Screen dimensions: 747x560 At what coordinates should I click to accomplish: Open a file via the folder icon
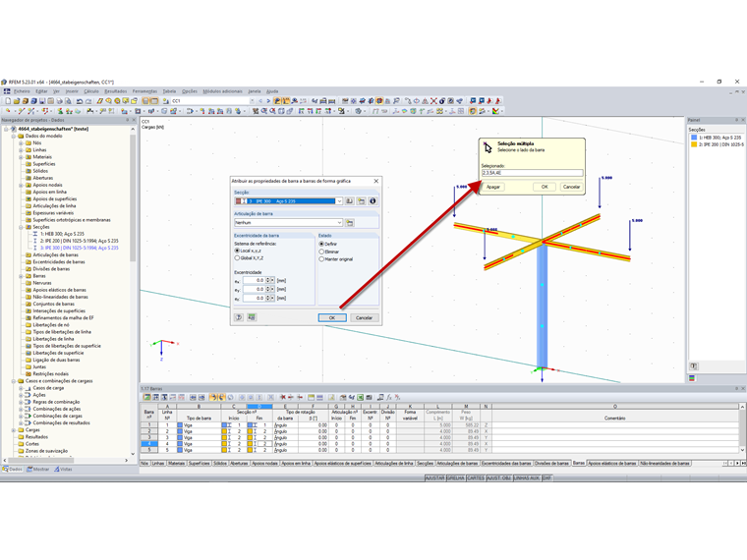tap(16, 101)
